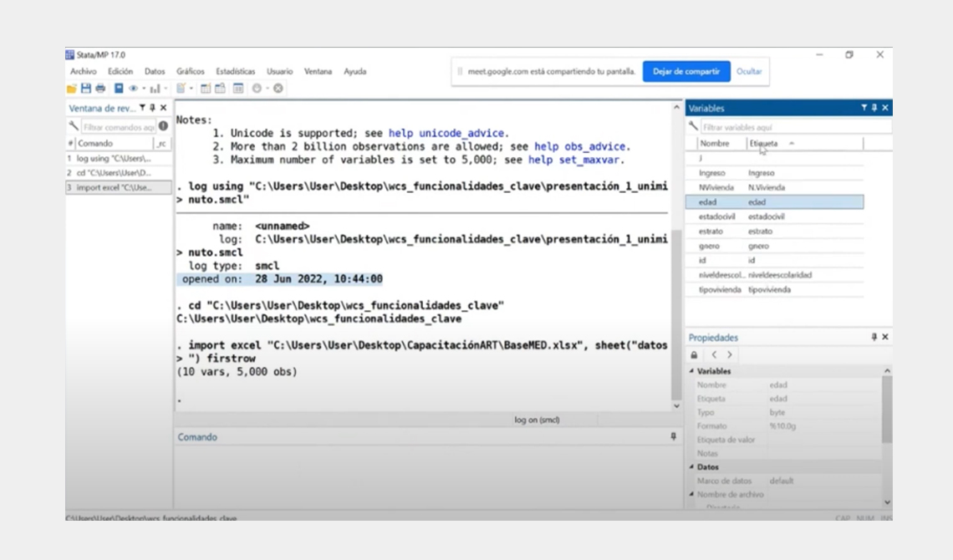Go to previous variable arrow in Propiedades
The image size is (953, 560).
pyautogui.click(x=714, y=354)
